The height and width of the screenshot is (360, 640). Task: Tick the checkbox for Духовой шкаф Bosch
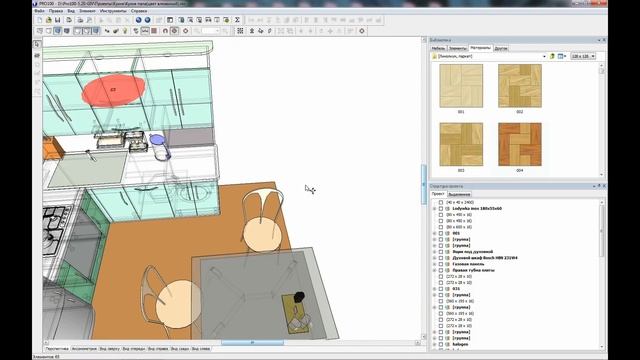click(x=441, y=258)
